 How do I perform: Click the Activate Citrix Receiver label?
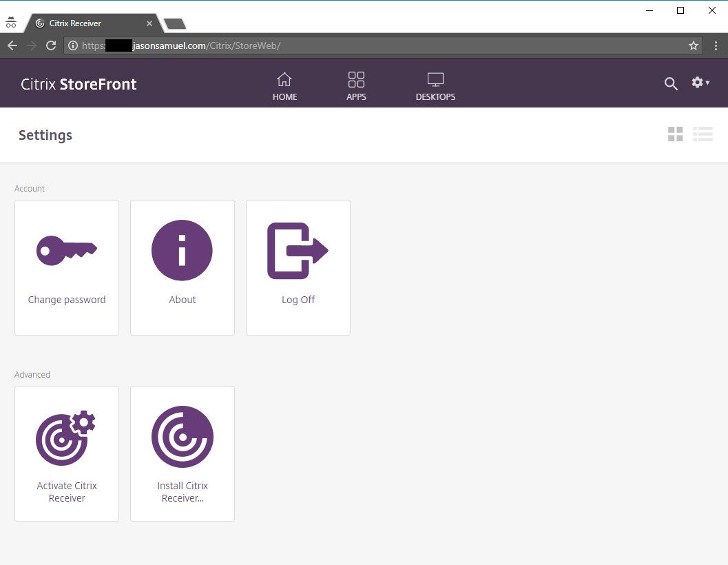(x=67, y=491)
